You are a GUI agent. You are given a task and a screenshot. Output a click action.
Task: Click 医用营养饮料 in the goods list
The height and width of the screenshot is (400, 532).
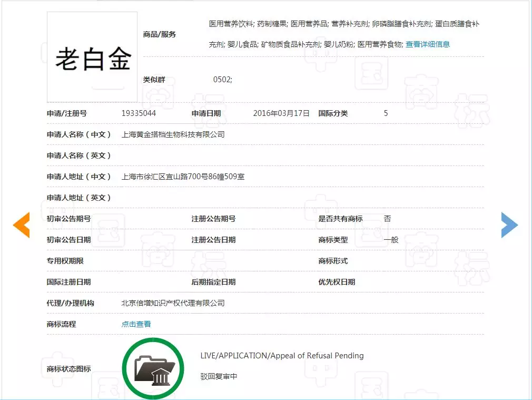pyautogui.click(x=231, y=24)
